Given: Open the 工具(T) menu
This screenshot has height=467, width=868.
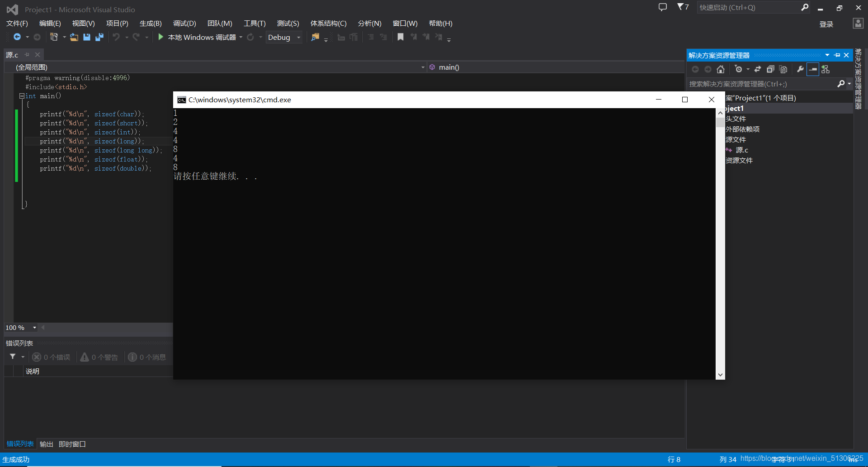Looking at the screenshot, I should pos(255,24).
